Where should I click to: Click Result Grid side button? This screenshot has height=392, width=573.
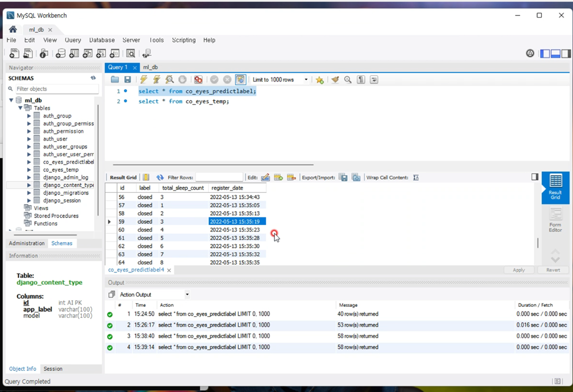[555, 187]
